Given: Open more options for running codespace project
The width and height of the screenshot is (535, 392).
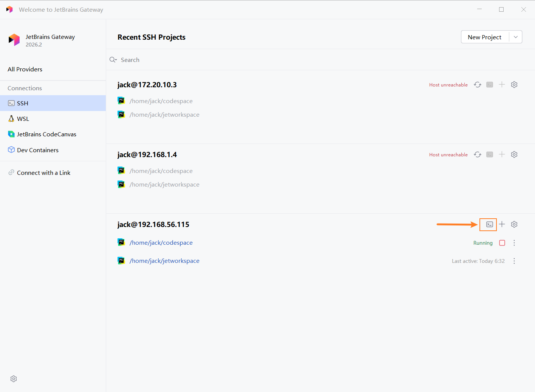Looking at the screenshot, I should 514,243.
